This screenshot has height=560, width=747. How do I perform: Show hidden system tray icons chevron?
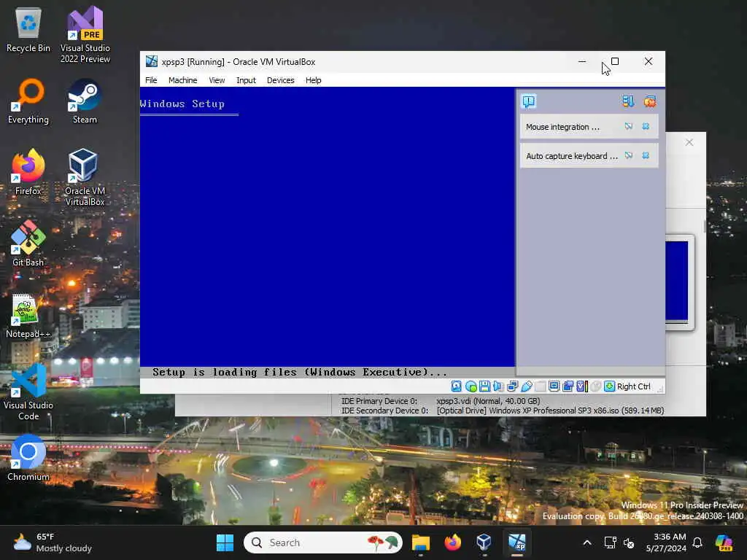pyautogui.click(x=587, y=542)
